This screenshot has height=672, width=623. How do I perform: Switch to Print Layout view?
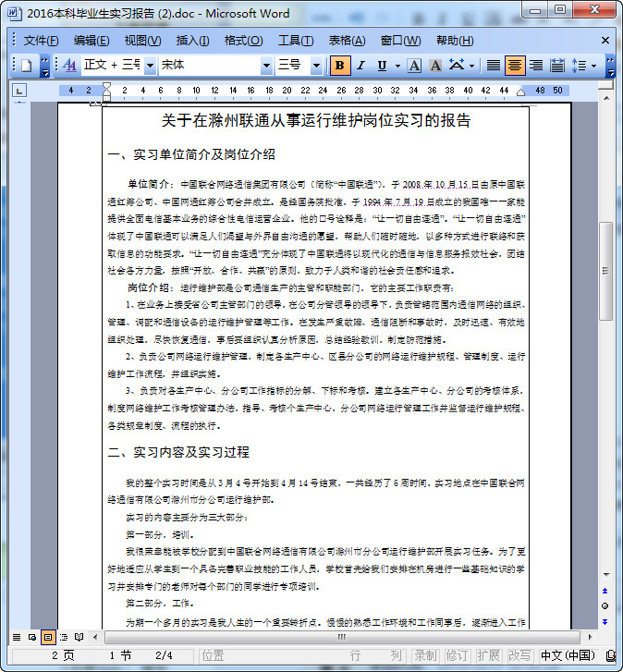(x=48, y=637)
